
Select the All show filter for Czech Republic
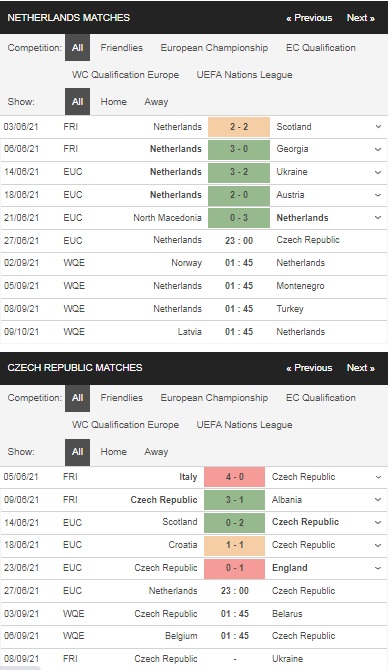77,452
